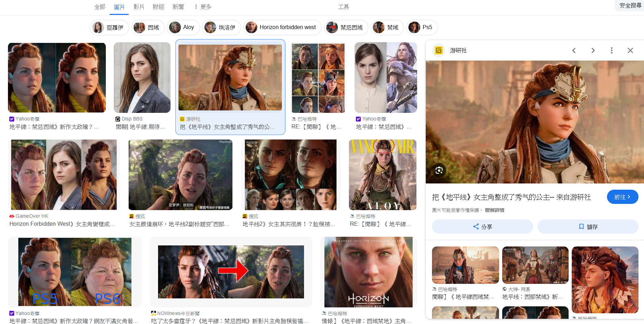Go to the 新聞 news tab
This screenshot has width=644, height=324.
178,7
